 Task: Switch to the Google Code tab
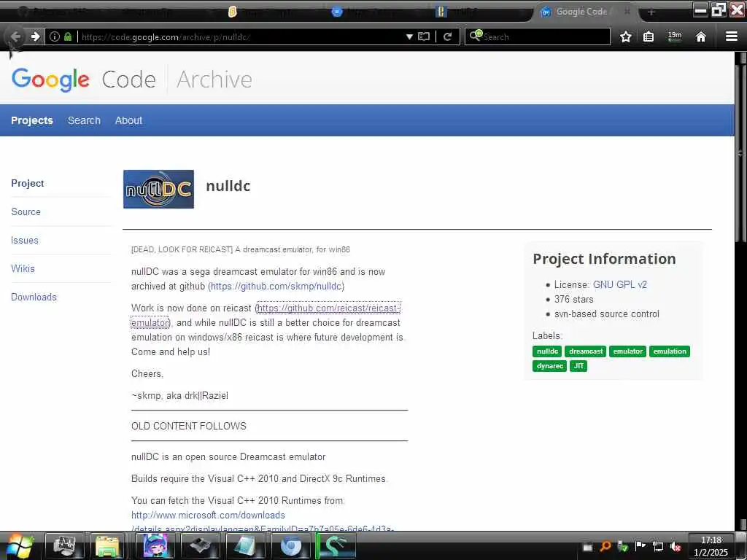[581, 12]
